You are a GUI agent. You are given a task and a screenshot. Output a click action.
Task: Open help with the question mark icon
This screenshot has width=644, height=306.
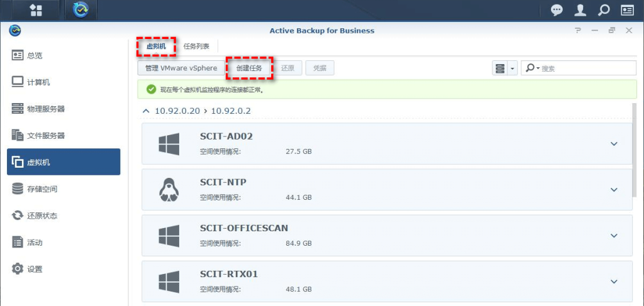pos(578,30)
